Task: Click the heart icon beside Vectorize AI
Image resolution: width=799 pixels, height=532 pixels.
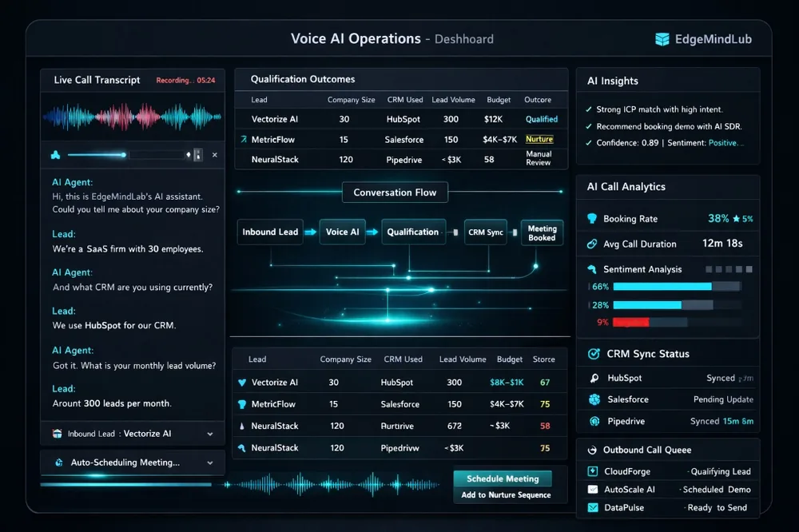Action: [x=242, y=382]
